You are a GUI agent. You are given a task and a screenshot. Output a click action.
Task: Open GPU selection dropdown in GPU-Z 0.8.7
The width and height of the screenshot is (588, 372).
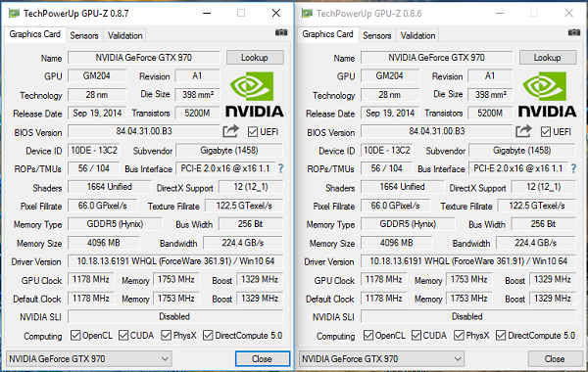(x=89, y=359)
